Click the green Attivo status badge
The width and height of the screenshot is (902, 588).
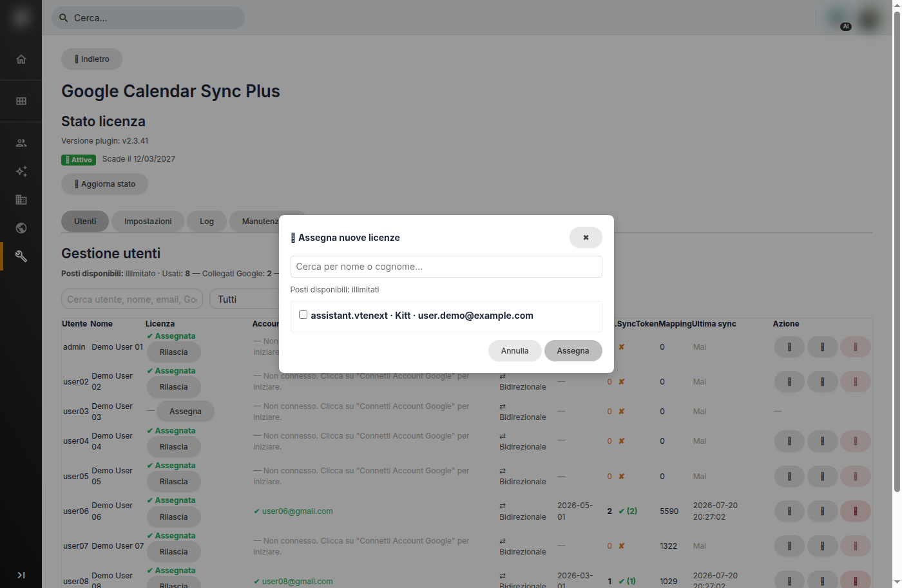click(x=79, y=160)
